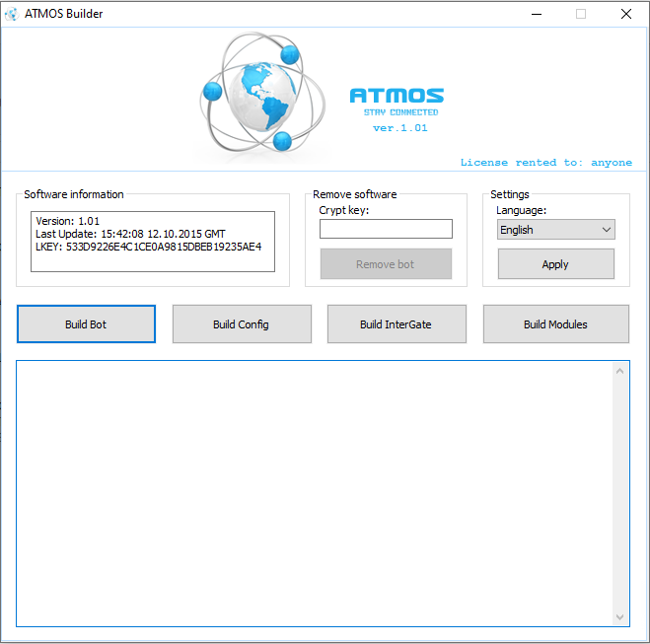The height and width of the screenshot is (644, 650).
Task: Click the up arrow of the log scrollbar
Action: click(619, 371)
